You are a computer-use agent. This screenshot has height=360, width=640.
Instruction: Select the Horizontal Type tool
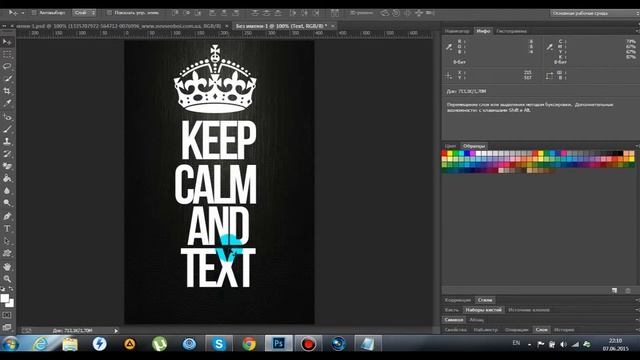pos(7,229)
